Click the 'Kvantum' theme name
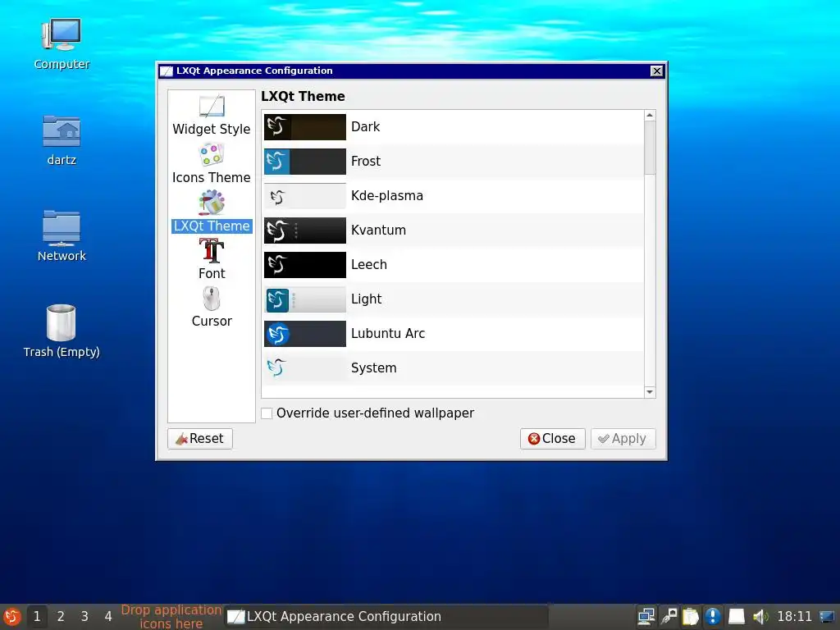This screenshot has height=630, width=840. [x=378, y=231]
